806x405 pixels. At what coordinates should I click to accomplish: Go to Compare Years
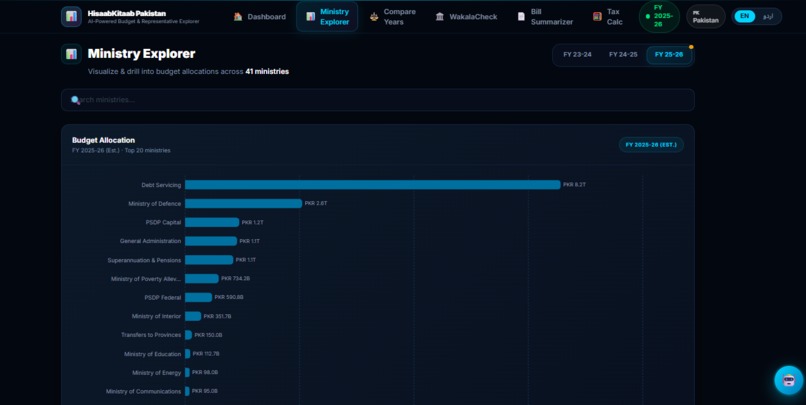393,16
